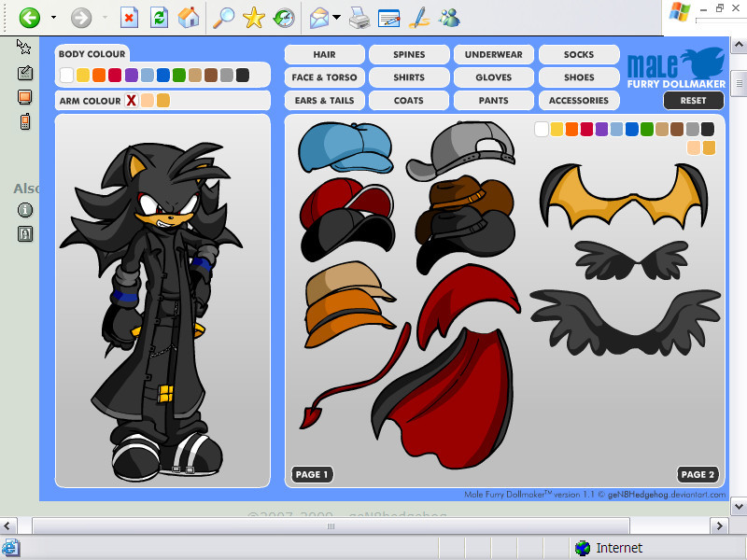Image resolution: width=747 pixels, height=560 pixels.
Task: Click the vertical scrollbar up arrow
Action: (739, 46)
